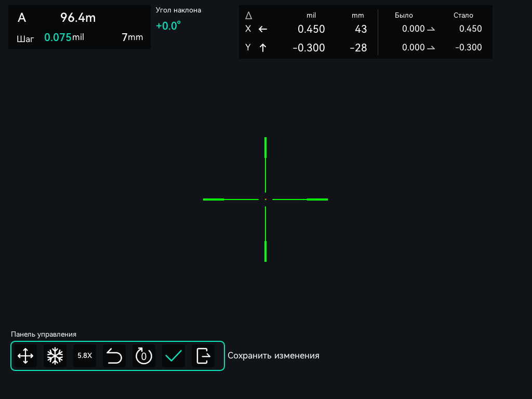Exit zeroing with the exit icon
Screen dimensions: 532x399
[x=203, y=356]
